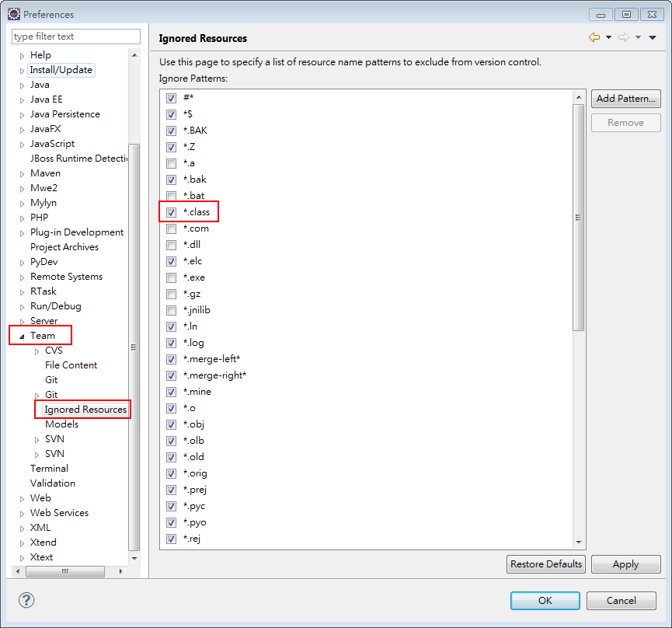Toggle the #* pattern checkbox

pyautogui.click(x=171, y=98)
